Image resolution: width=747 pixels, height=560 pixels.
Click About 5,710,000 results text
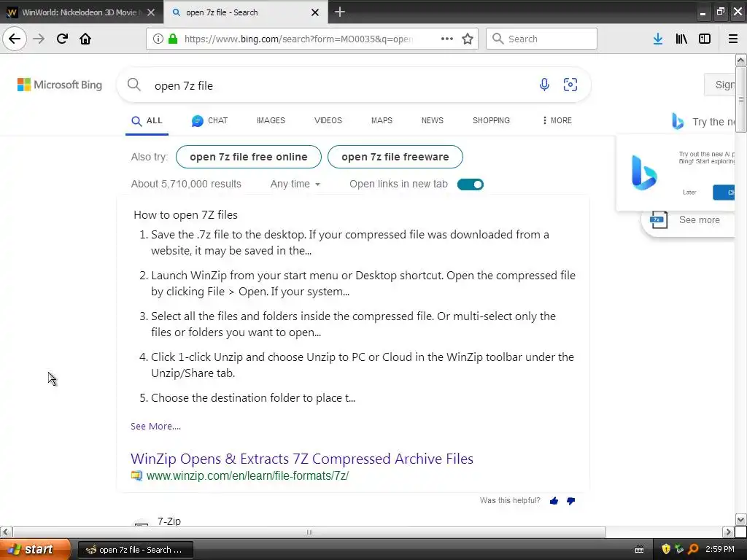click(186, 184)
